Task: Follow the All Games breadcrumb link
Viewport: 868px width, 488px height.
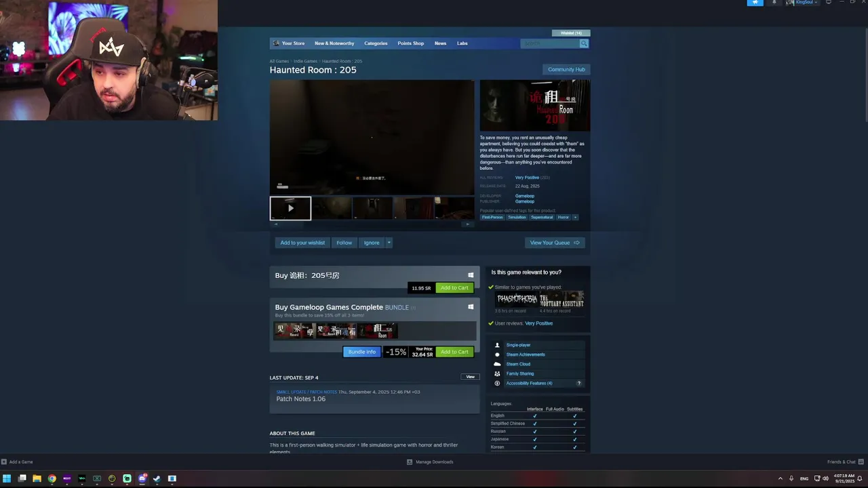Action: (x=279, y=61)
